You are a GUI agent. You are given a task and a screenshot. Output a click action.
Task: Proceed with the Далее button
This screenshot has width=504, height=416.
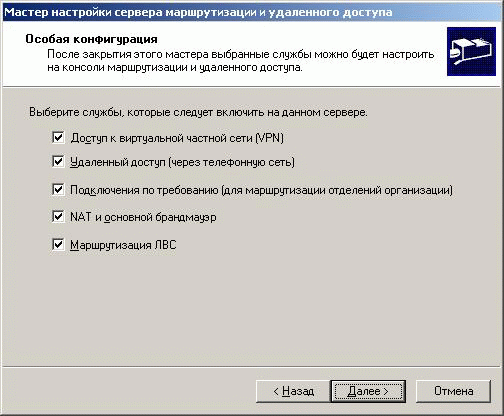368,391
